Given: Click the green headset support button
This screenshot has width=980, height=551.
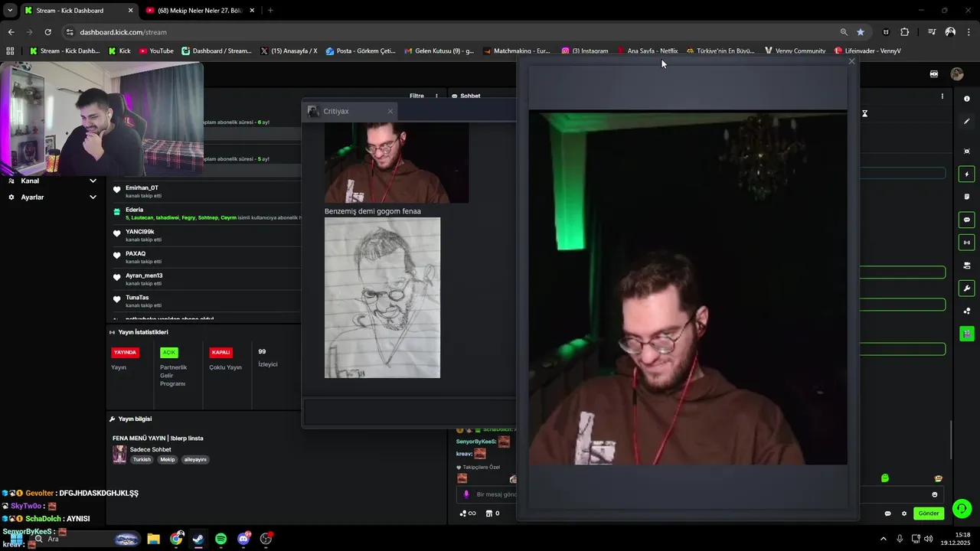Looking at the screenshot, I should click(962, 509).
